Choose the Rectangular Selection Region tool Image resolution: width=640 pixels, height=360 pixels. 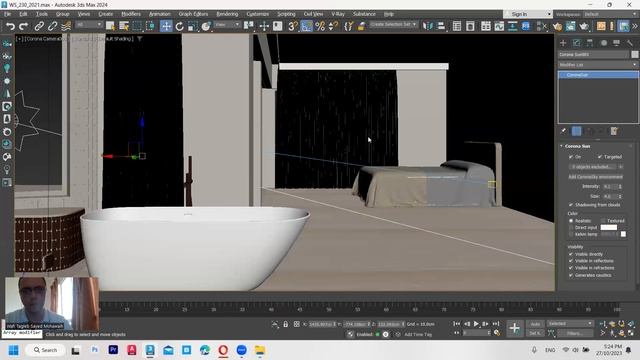click(x=137, y=26)
